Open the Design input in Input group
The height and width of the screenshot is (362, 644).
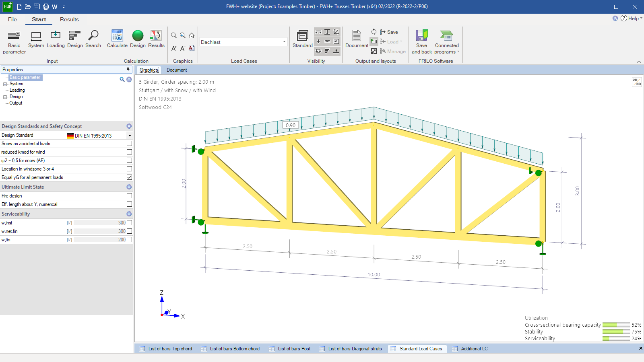[75, 39]
